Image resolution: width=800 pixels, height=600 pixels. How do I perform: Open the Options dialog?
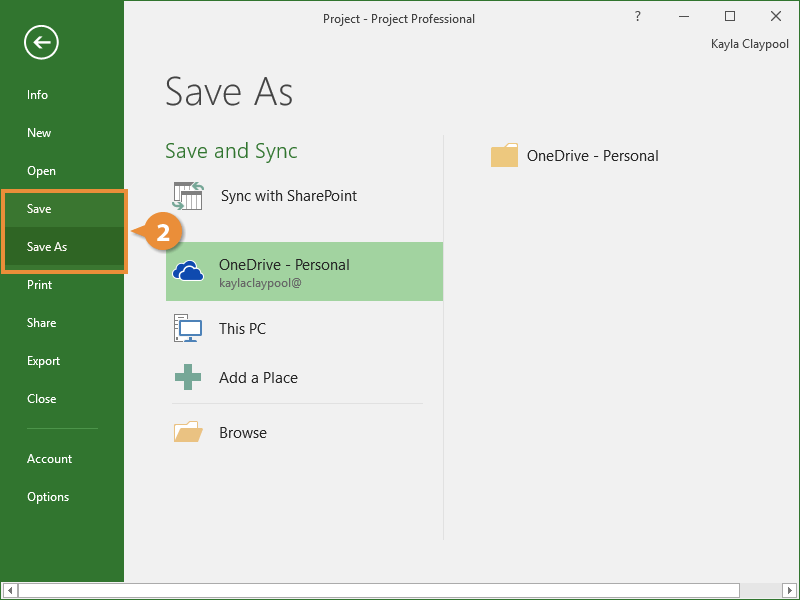coord(48,497)
